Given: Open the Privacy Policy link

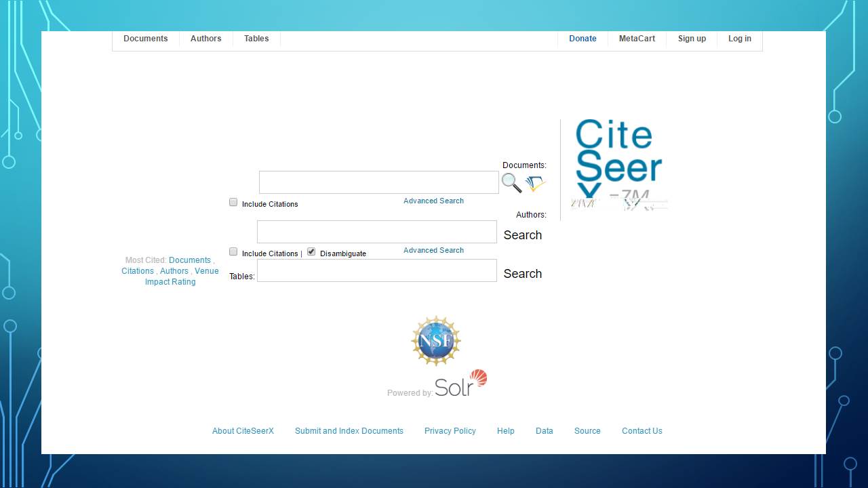Looking at the screenshot, I should pyautogui.click(x=450, y=431).
